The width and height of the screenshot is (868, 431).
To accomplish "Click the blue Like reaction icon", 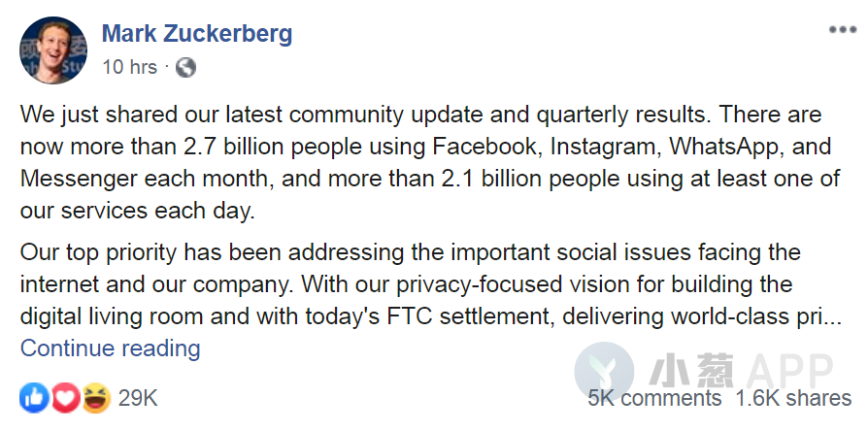I will [x=34, y=398].
